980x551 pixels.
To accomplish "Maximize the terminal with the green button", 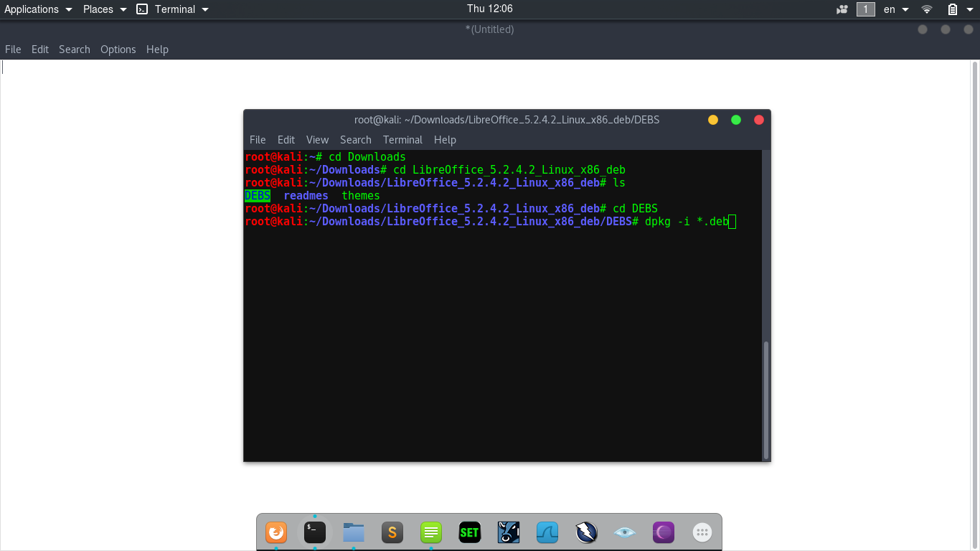I will pos(736,120).
